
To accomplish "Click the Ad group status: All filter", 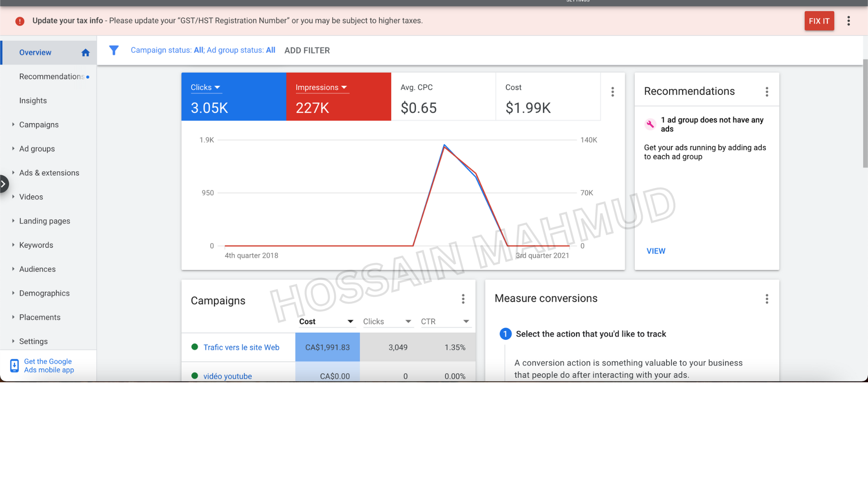I will point(241,50).
